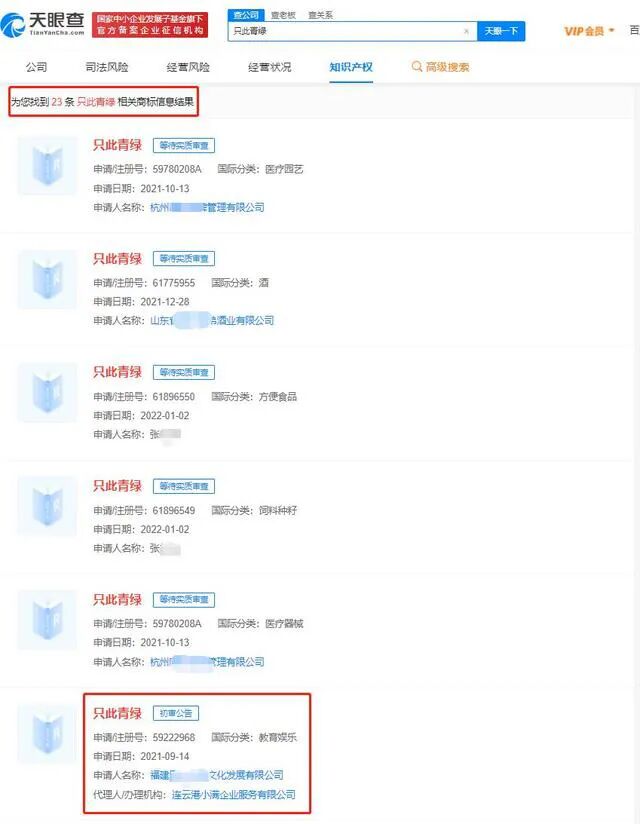Switch to the 经营风险 tab
The image size is (640, 824).
click(x=188, y=67)
